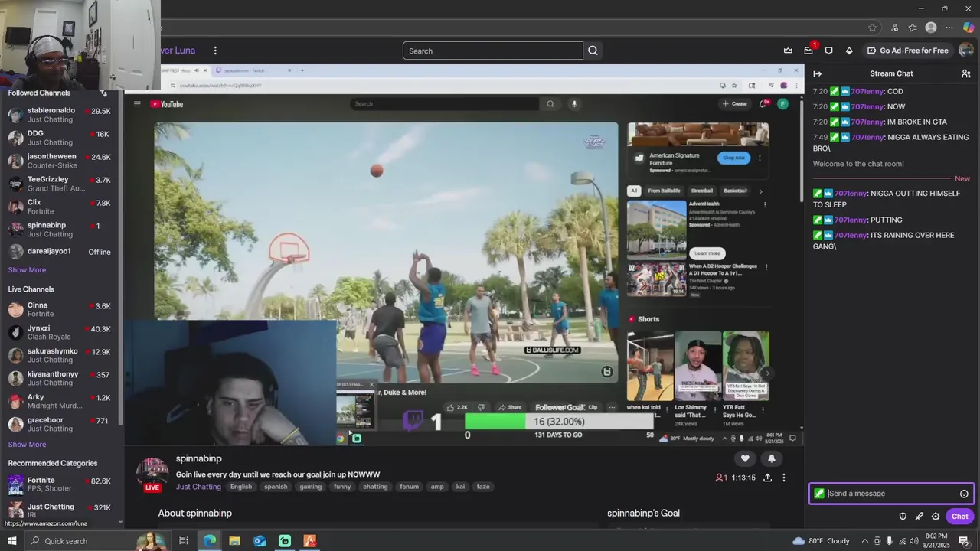
Task: Click Go Ad-Free for Free button
Action: pyautogui.click(x=907, y=51)
